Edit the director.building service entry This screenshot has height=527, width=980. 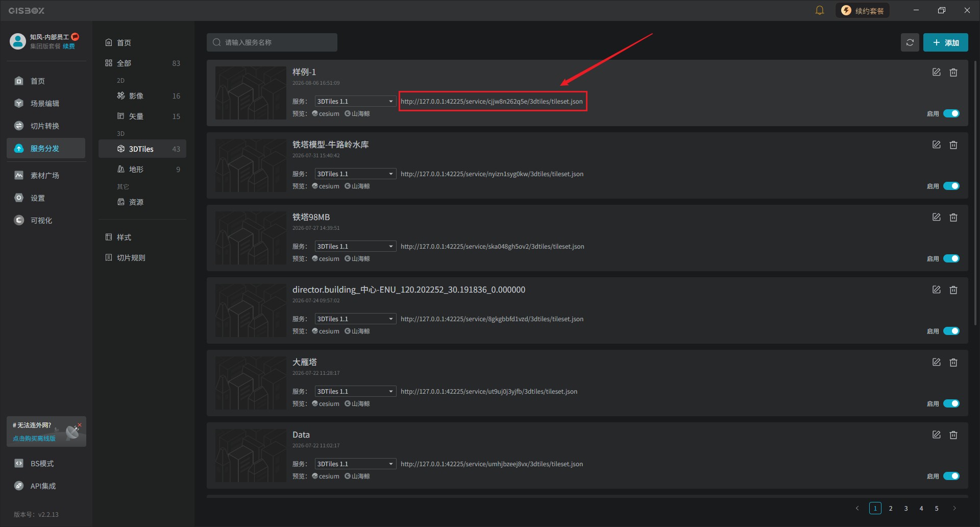click(x=937, y=290)
